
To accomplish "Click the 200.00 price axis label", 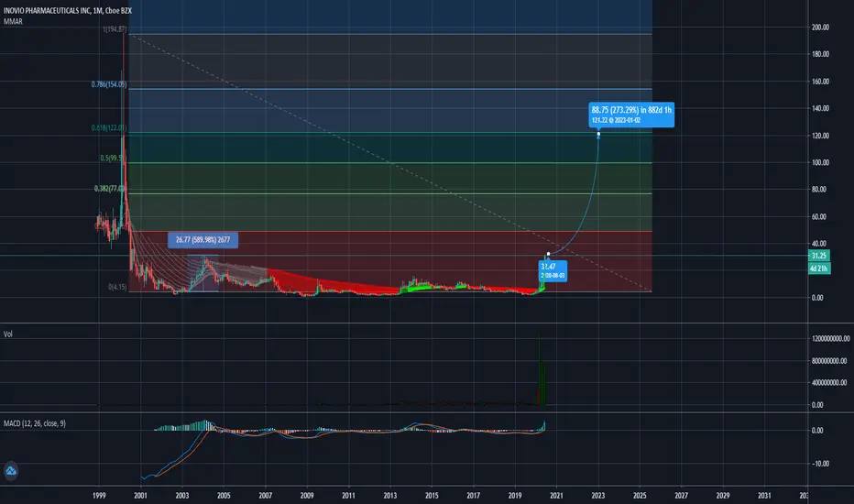I will tap(820, 27).
